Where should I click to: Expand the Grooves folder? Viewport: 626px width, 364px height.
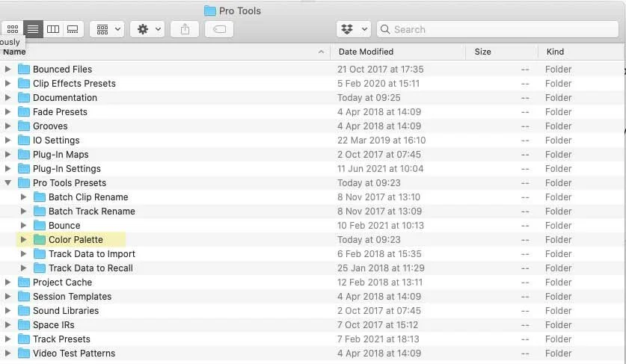tap(7, 126)
